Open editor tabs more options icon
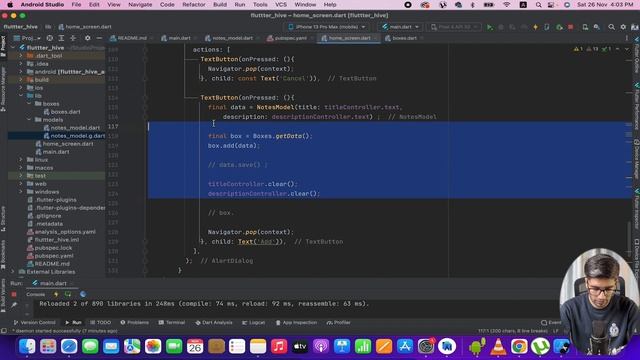The width and height of the screenshot is (640, 360). point(627,38)
